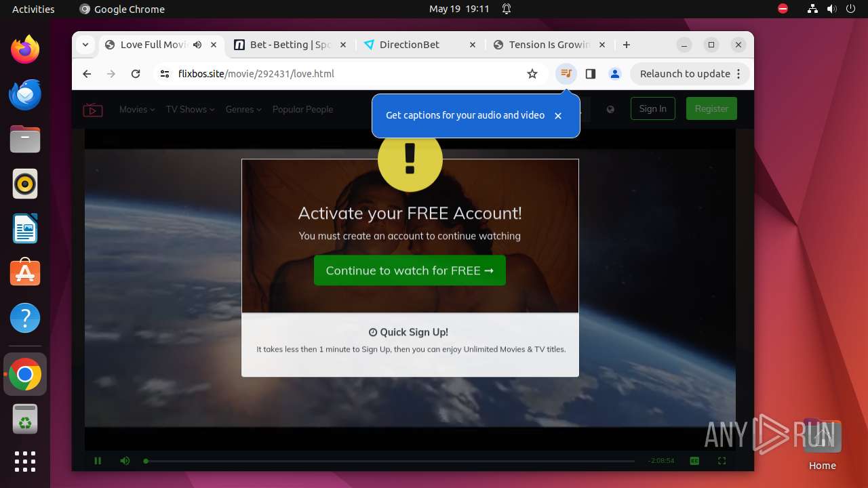Seek along the video progress bar
This screenshot has height=488, width=868.
click(x=389, y=461)
